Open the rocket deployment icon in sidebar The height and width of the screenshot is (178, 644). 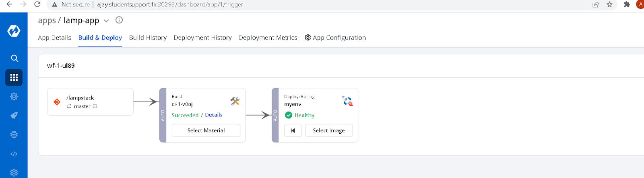click(14, 116)
